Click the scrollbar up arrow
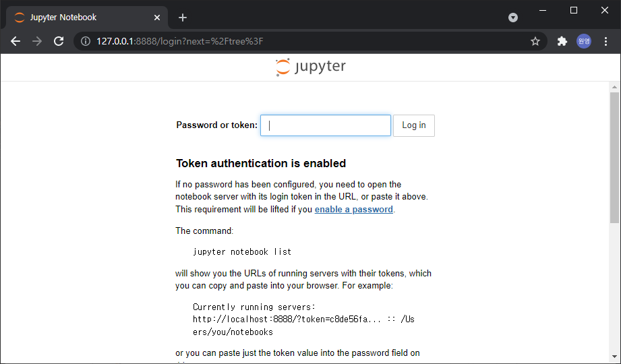This screenshot has height=364, width=621. click(614, 87)
